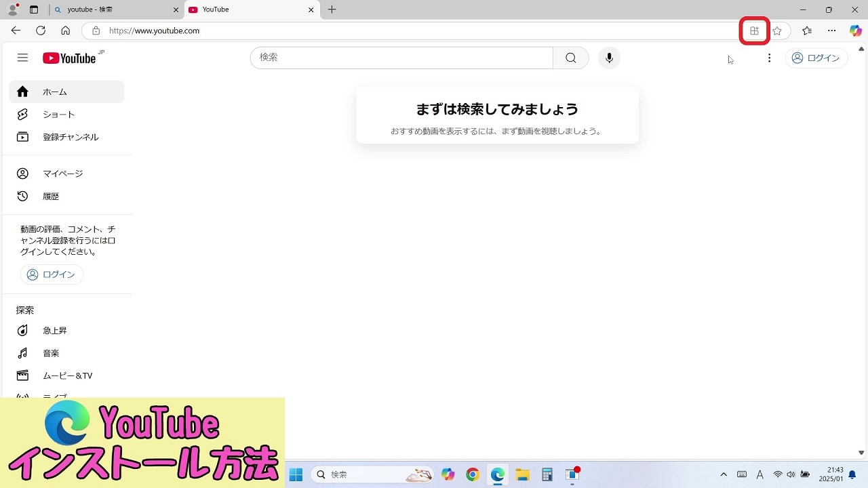Add page to favorites star icon

[777, 30]
